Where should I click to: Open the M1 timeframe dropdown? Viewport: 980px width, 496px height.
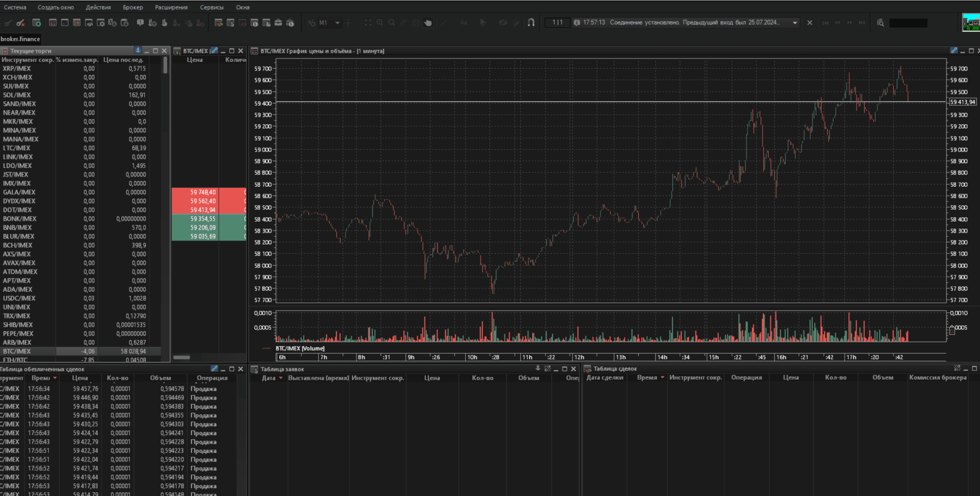pyautogui.click(x=337, y=23)
